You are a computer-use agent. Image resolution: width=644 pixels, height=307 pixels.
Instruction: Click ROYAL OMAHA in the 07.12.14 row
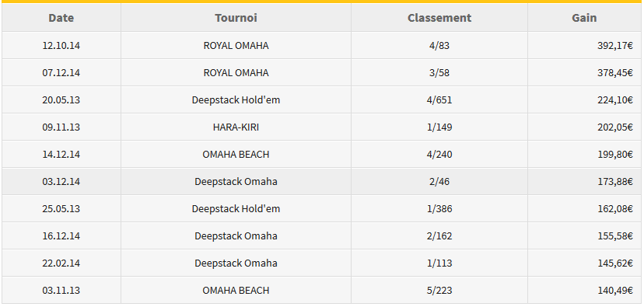click(236, 72)
